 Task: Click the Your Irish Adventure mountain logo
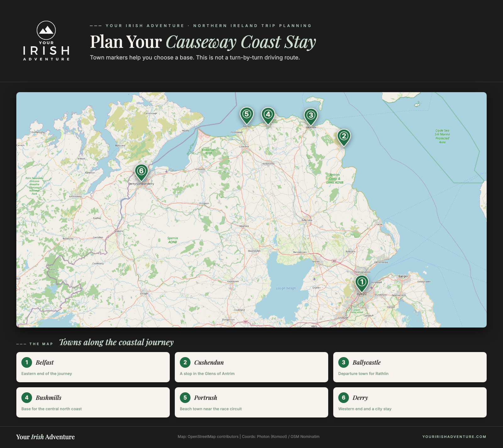click(x=46, y=41)
